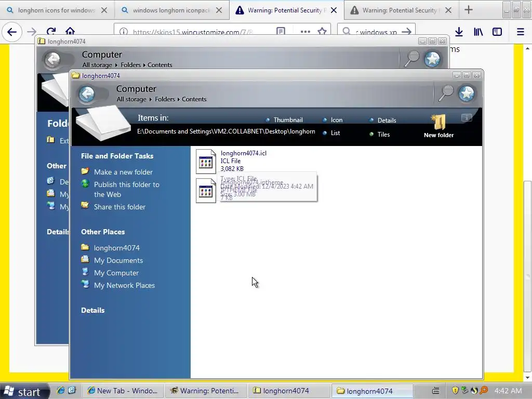Toggle Firefox sidebar icon
Viewport: 532px width, 399px height.
[x=497, y=32]
